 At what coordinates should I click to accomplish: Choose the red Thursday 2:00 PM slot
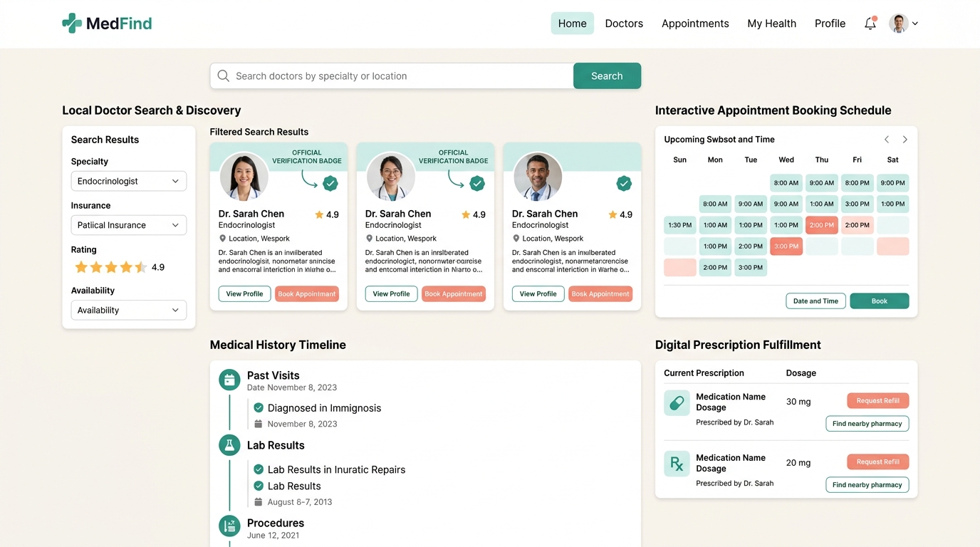822,225
